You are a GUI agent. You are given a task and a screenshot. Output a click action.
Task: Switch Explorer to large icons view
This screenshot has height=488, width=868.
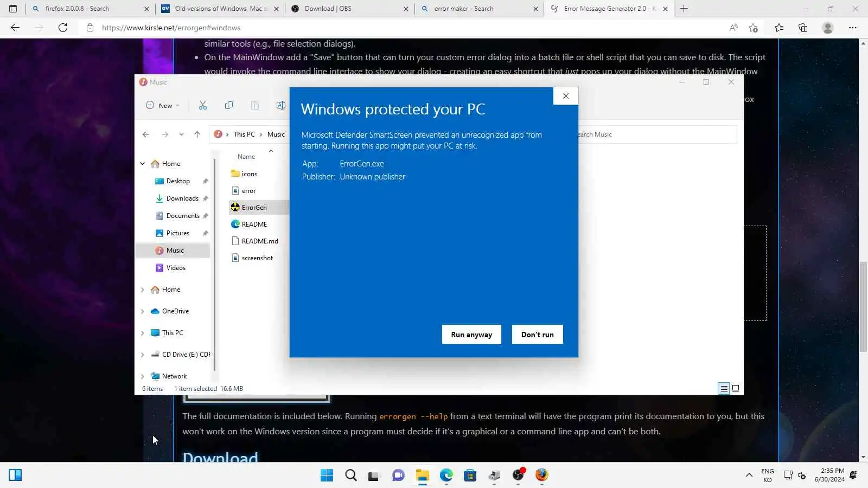pyautogui.click(x=736, y=388)
